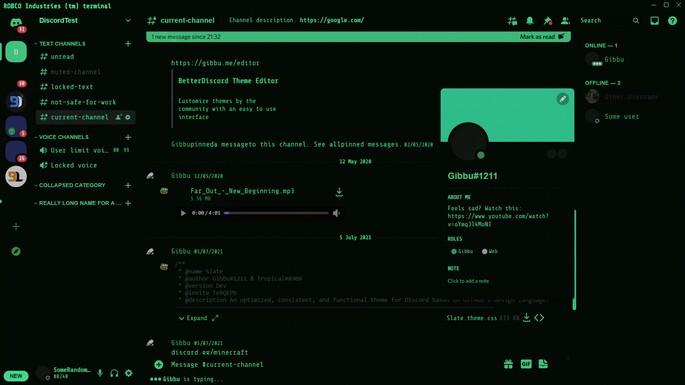The width and height of the screenshot is (685, 385).
Task: Open user settings gear
Action: [128, 373]
